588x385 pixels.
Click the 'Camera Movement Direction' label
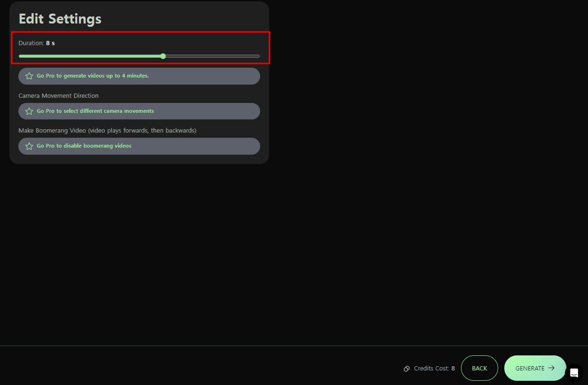click(x=58, y=95)
